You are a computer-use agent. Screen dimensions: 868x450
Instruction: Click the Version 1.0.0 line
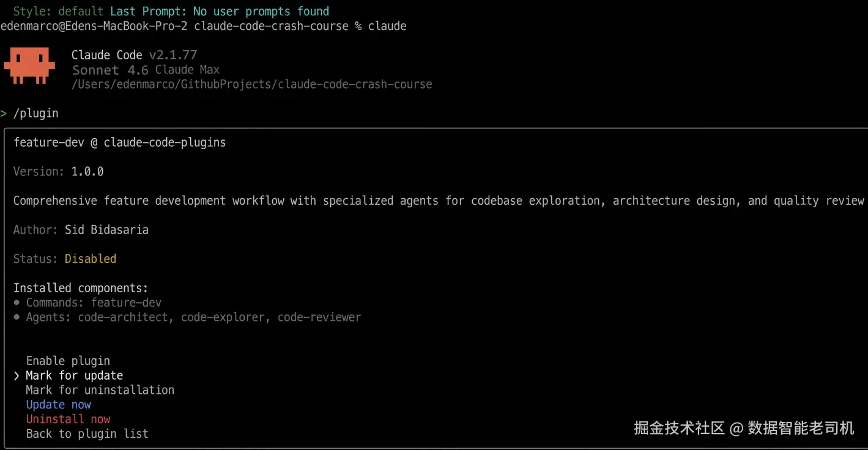point(59,172)
